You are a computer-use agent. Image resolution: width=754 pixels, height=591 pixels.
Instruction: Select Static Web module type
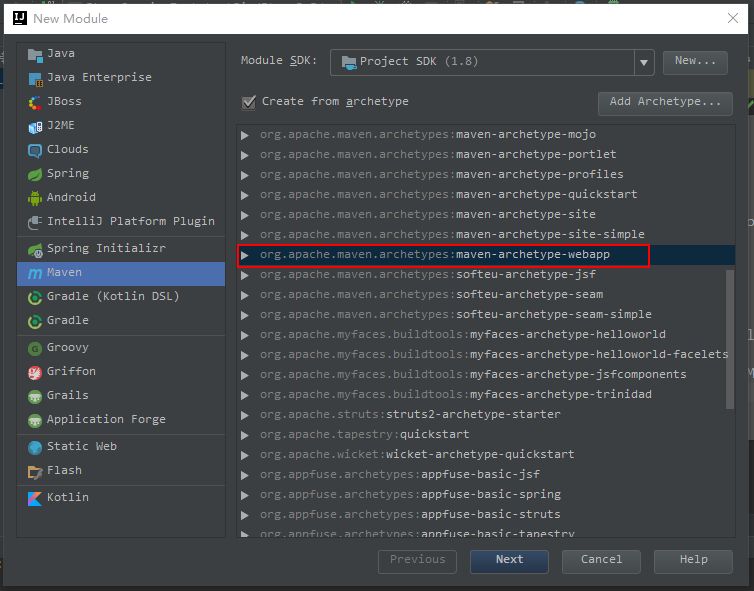click(121, 447)
